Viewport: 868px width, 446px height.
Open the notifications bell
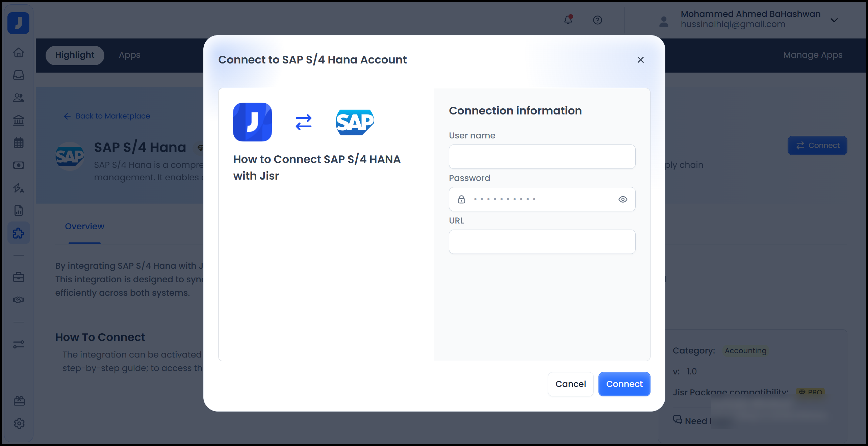pyautogui.click(x=568, y=20)
